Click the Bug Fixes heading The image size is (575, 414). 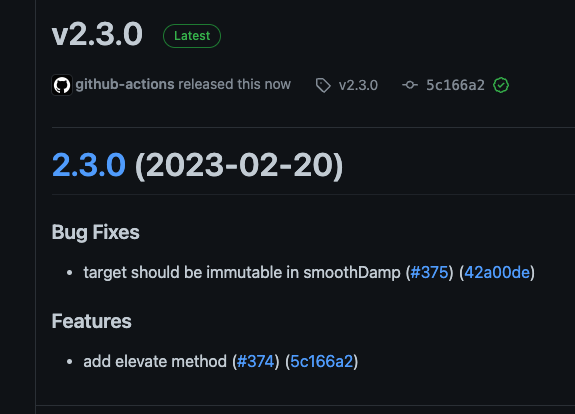(96, 232)
